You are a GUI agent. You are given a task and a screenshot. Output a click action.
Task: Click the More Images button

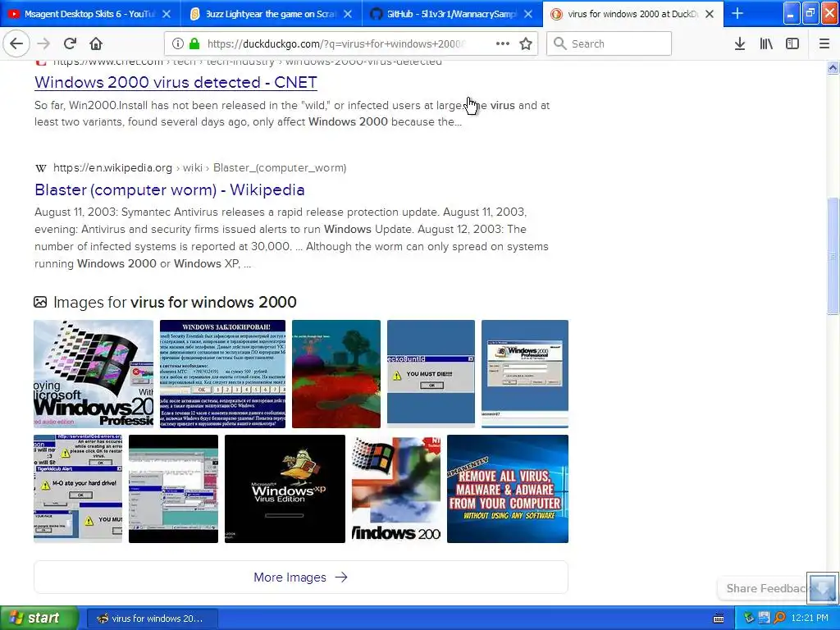coord(300,577)
